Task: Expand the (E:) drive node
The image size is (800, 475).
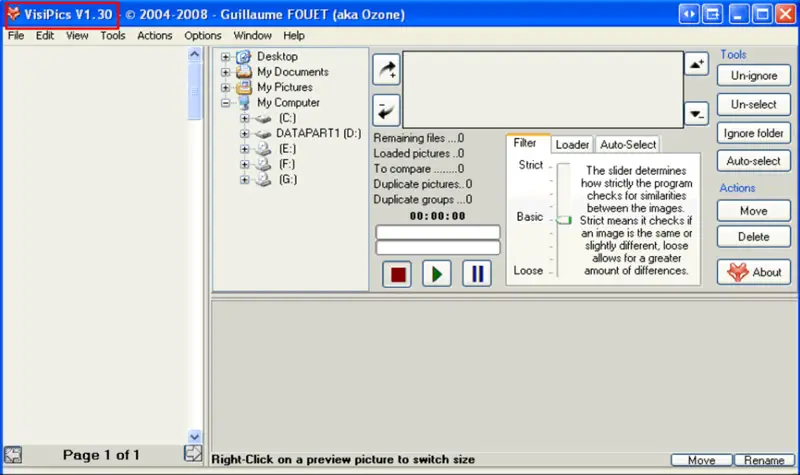Action: (244, 149)
